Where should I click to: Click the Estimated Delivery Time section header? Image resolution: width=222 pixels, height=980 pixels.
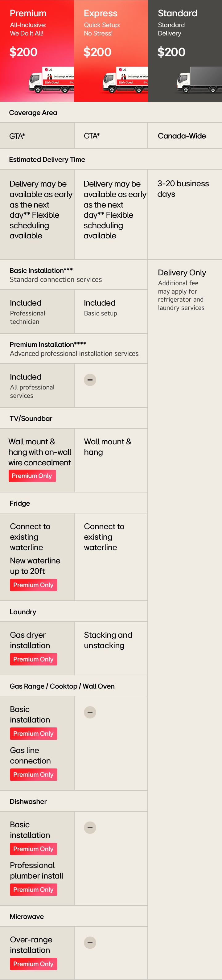coord(47,159)
